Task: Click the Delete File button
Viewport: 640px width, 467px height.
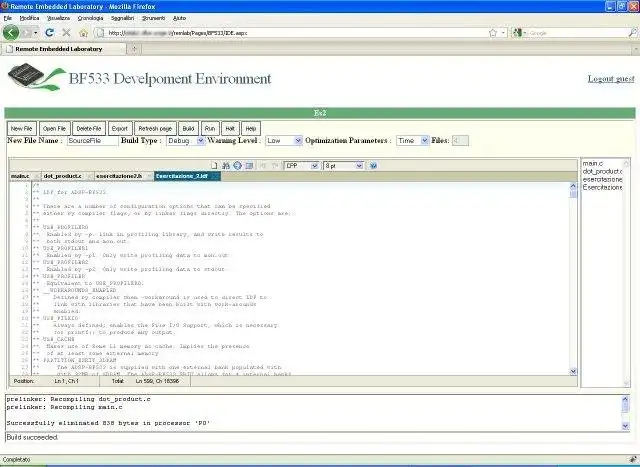Action: pyautogui.click(x=89, y=128)
